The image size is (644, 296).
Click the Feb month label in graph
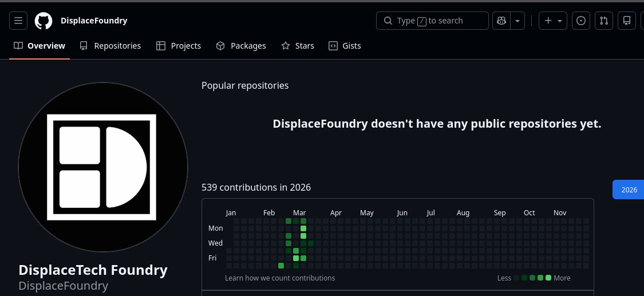click(269, 212)
